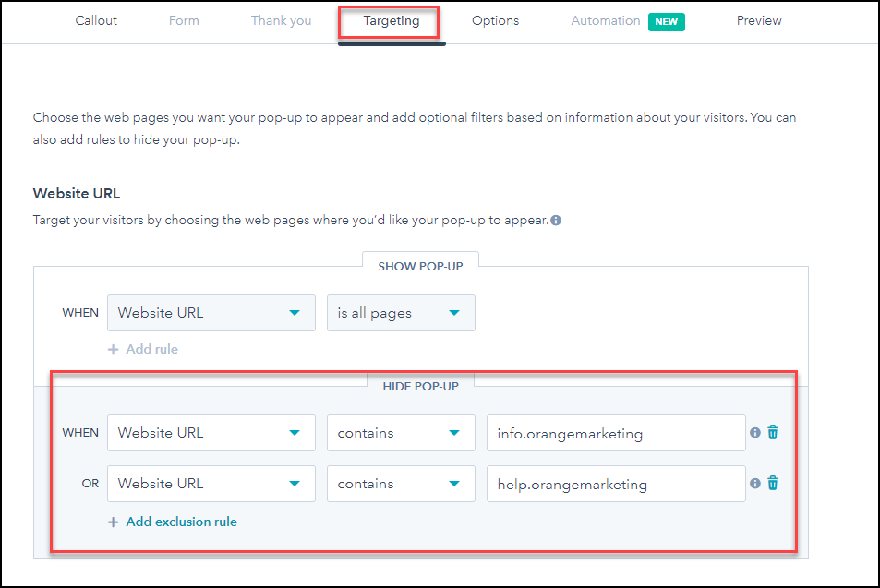Click the Add rule link
Viewport: 880px width, 588px height.
tap(143, 349)
